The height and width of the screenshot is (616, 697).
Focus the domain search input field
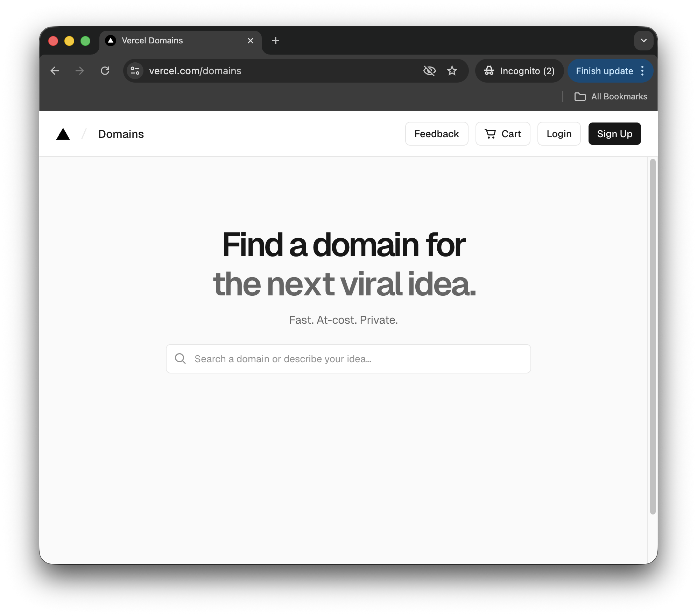(357, 359)
